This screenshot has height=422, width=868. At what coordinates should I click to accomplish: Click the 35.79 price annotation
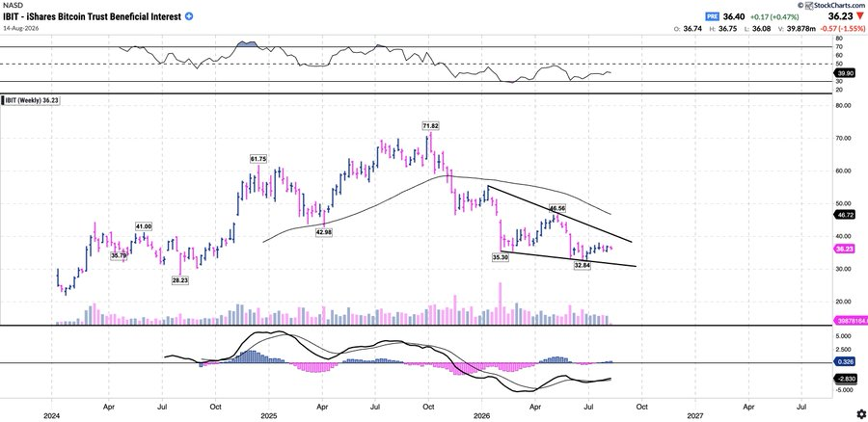tap(119, 255)
